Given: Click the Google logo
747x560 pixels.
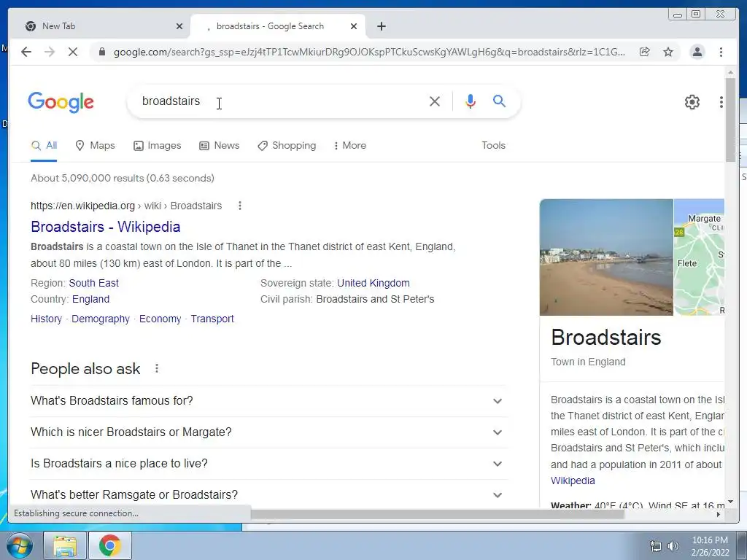Looking at the screenshot, I should 61,102.
